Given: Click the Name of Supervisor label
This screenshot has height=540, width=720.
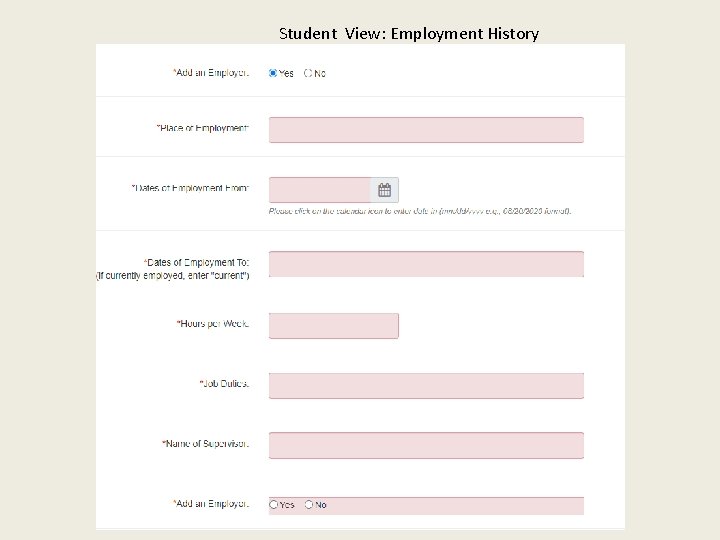Looking at the screenshot, I should pyautogui.click(x=205, y=443).
